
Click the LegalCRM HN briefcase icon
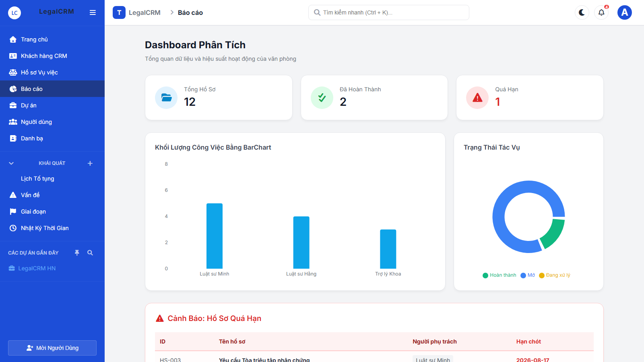(12, 268)
